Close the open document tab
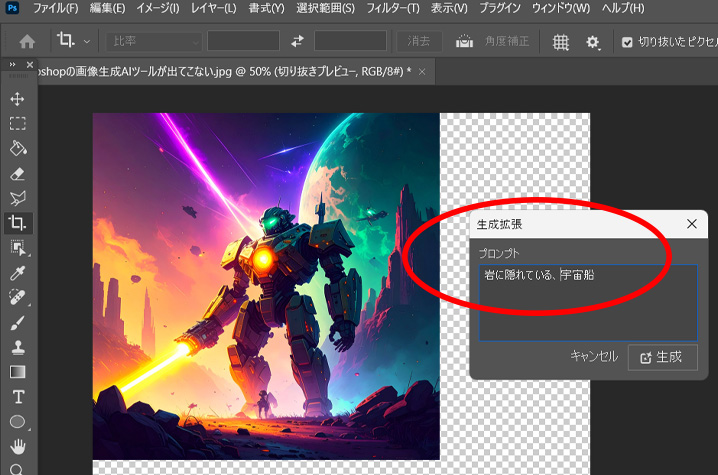This screenshot has width=718, height=475. [x=422, y=72]
